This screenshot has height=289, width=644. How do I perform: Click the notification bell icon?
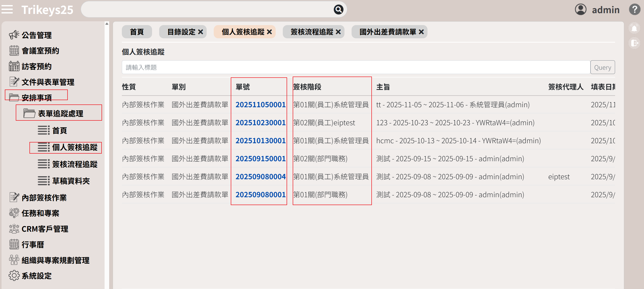pos(634,28)
